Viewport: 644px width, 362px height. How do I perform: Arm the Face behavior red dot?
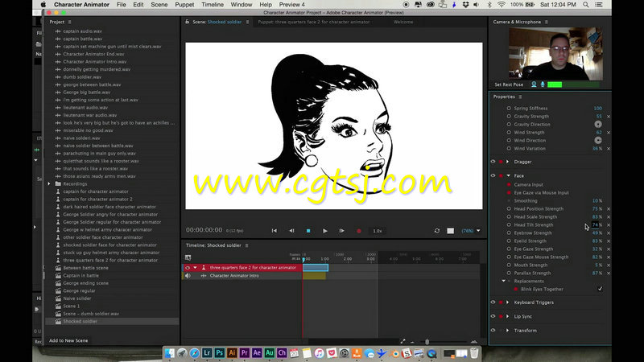pos(501,175)
